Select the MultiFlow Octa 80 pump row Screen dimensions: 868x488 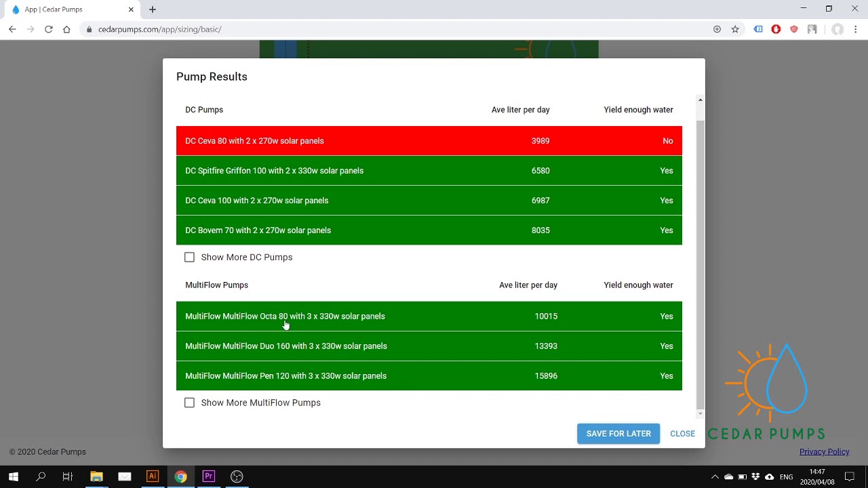[x=429, y=317]
